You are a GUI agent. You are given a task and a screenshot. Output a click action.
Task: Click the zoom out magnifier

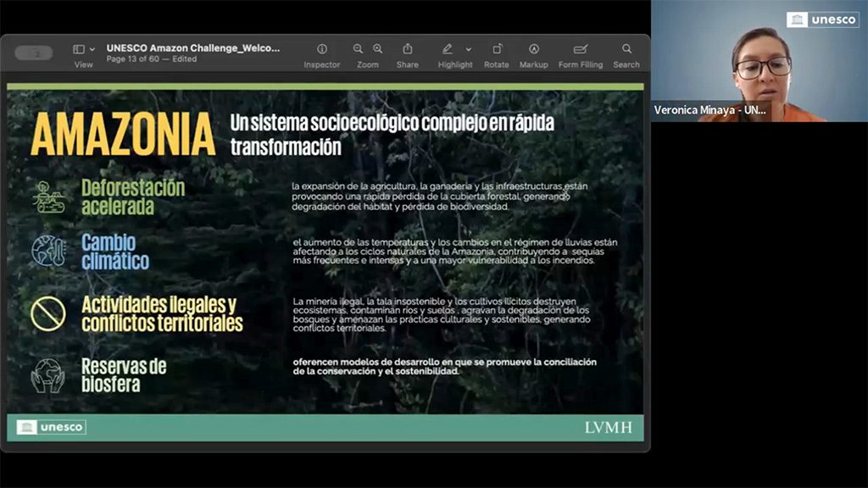(358, 50)
